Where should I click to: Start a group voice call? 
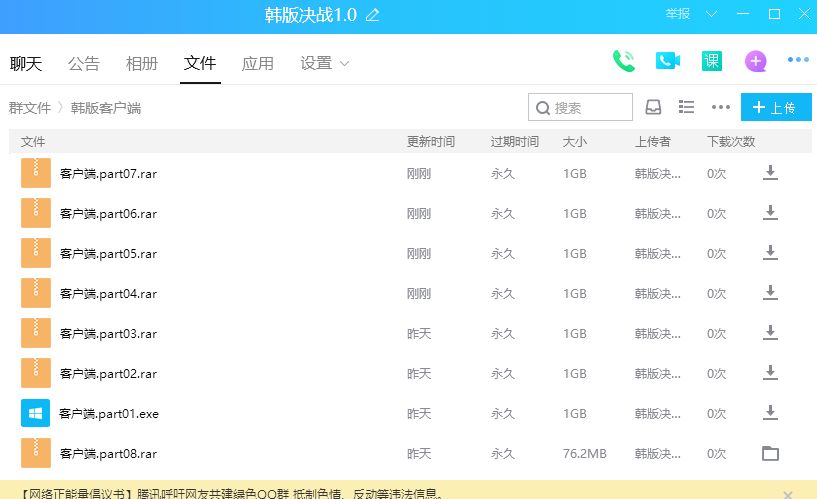pos(624,61)
